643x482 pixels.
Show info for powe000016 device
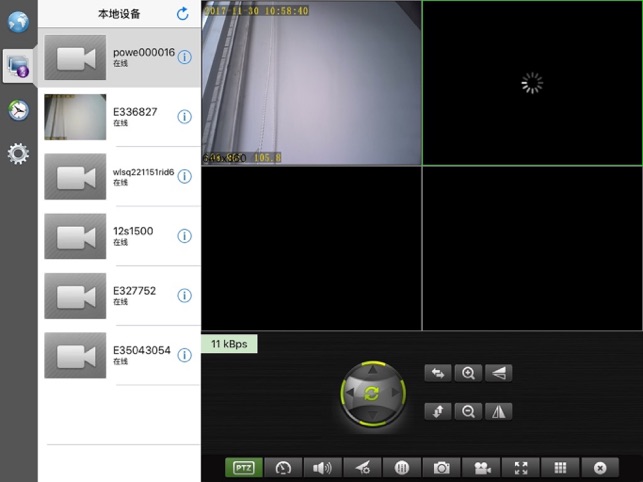click(x=185, y=57)
